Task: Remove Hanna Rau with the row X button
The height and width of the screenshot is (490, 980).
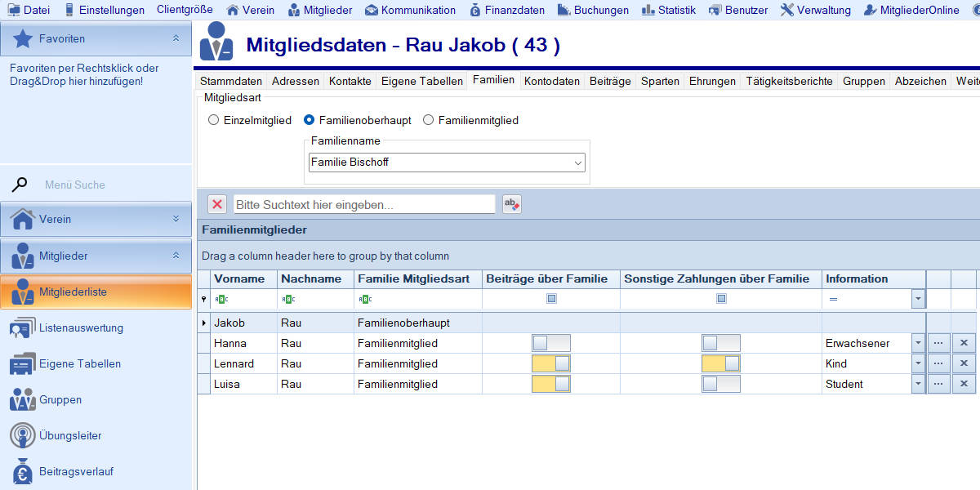Action: pos(964,343)
